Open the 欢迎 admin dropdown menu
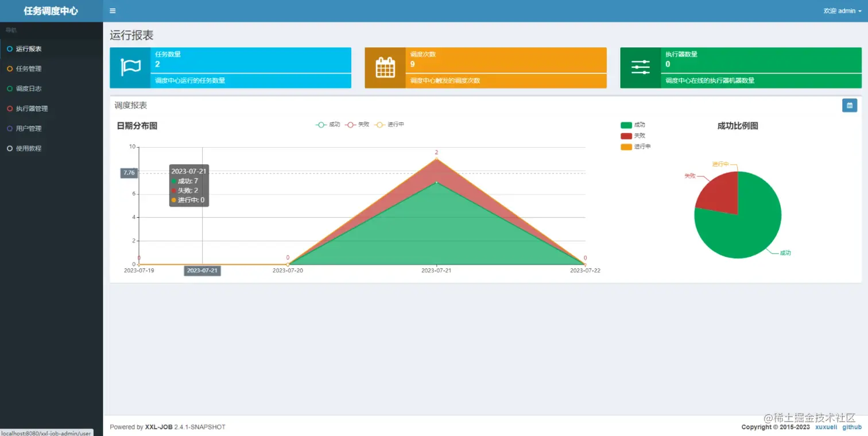Image resolution: width=868 pixels, height=436 pixels. click(842, 11)
